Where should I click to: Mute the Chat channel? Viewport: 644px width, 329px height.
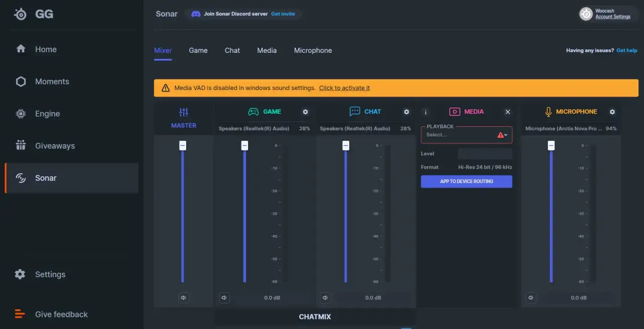326,298
